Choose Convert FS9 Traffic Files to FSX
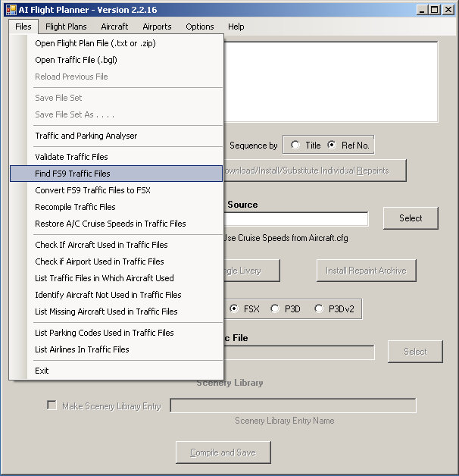The height and width of the screenshot is (476, 459). 92,190
